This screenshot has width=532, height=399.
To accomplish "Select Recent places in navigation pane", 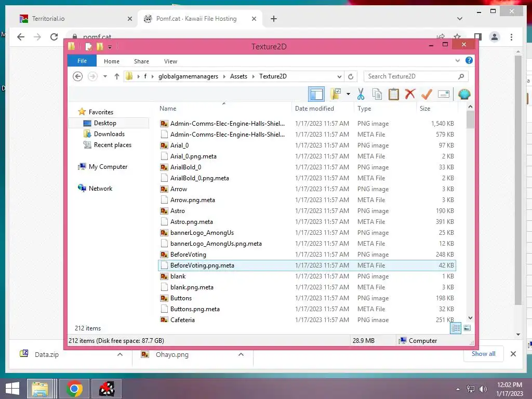I will [112, 145].
